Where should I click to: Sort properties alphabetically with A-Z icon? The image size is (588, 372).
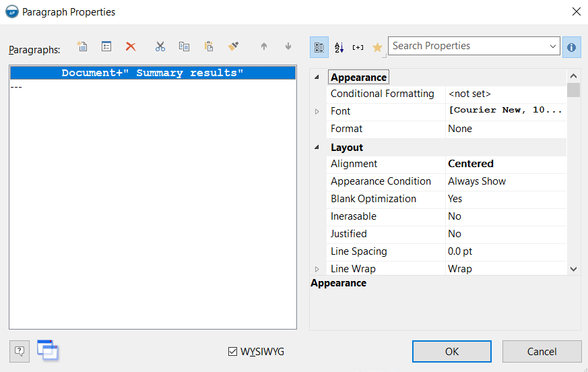click(339, 46)
